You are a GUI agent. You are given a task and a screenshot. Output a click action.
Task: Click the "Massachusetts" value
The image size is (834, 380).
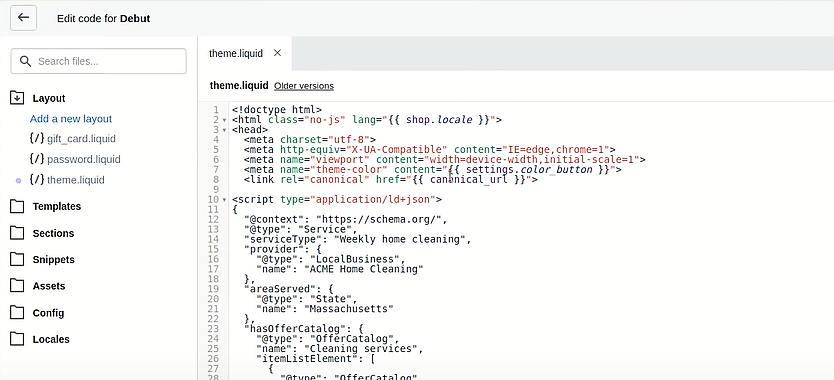click(349, 308)
